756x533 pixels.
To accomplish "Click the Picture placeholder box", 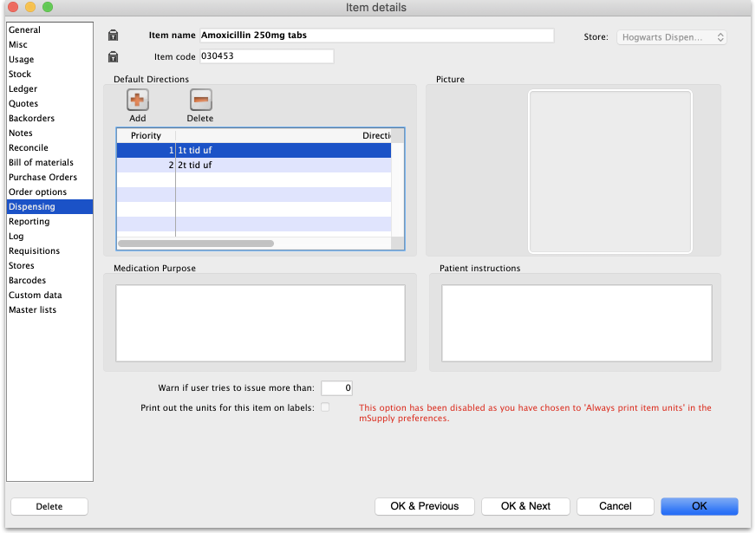I will tap(610, 172).
